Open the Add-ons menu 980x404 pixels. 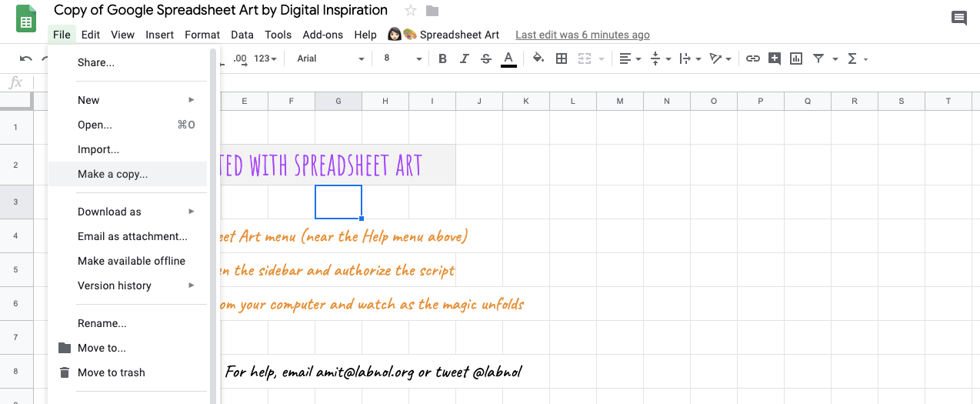323,35
